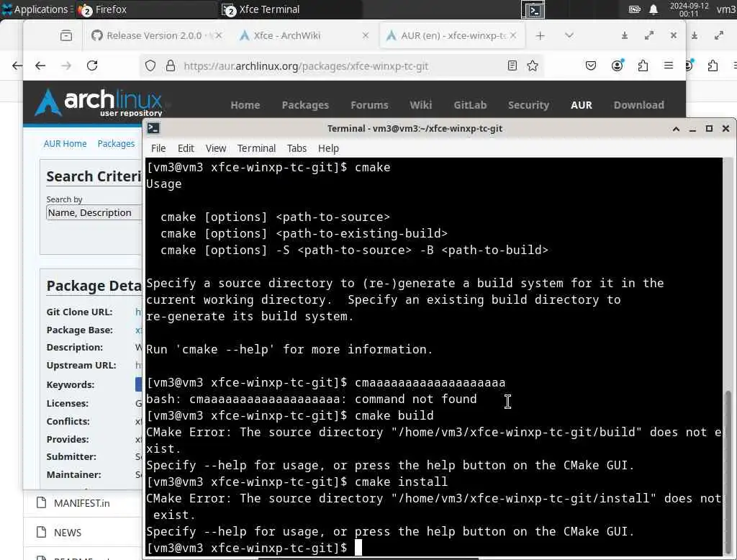The image size is (737, 560).
Task: Close the Release Version 2.0.0 tab
Action: click(x=219, y=36)
